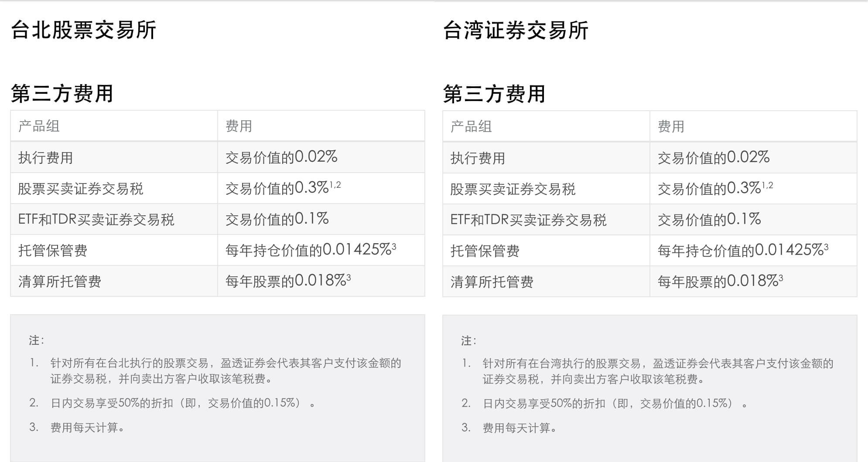Screen dimensions: 868x462
Task: Click 每年股票的0.018% cell in left table
Action: coord(287,282)
